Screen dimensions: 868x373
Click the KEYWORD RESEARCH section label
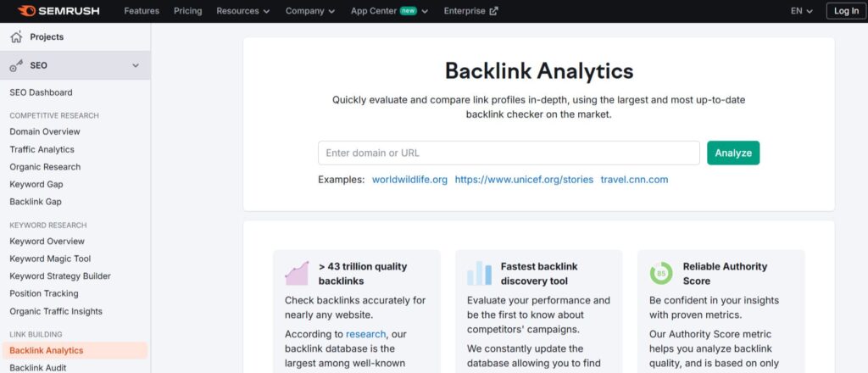pyautogui.click(x=48, y=225)
